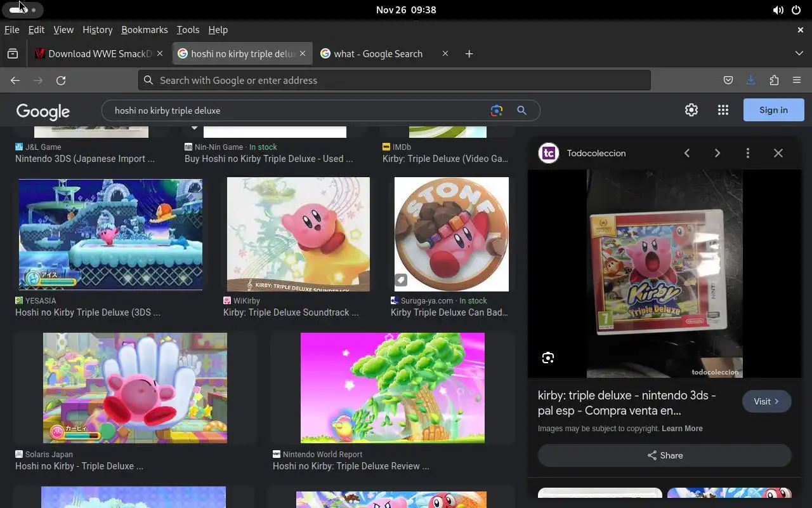The width and height of the screenshot is (812, 508).
Task: Select the YESASIA ice level screenshot thumbnail
Action: pos(110,234)
